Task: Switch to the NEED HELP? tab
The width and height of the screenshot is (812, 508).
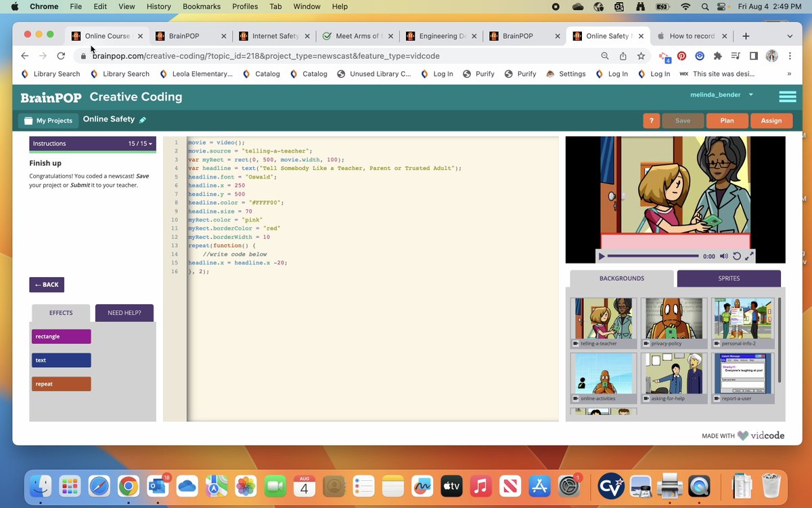Action: click(x=125, y=313)
